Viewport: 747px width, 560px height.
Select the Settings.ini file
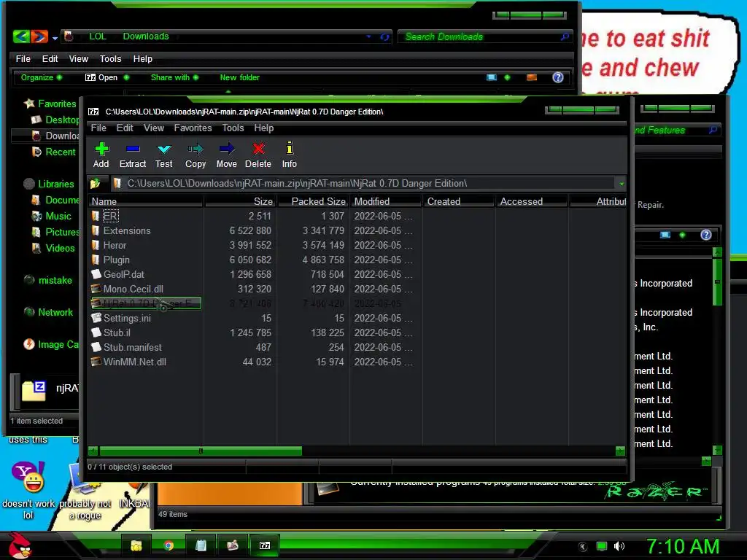pyautogui.click(x=127, y=318)
